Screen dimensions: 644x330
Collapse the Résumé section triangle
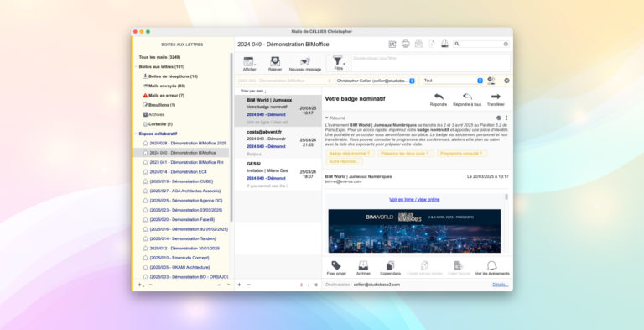coord(326,118)
